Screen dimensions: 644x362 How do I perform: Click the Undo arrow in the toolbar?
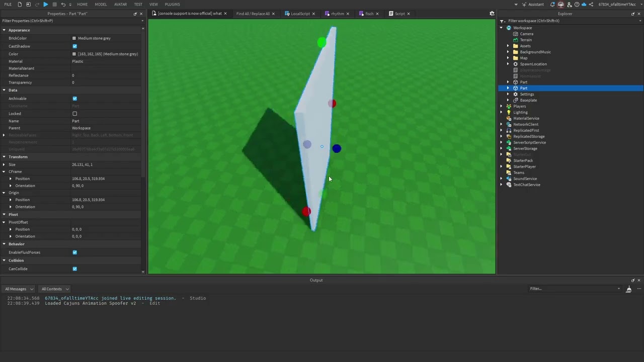tap(62, 4)
